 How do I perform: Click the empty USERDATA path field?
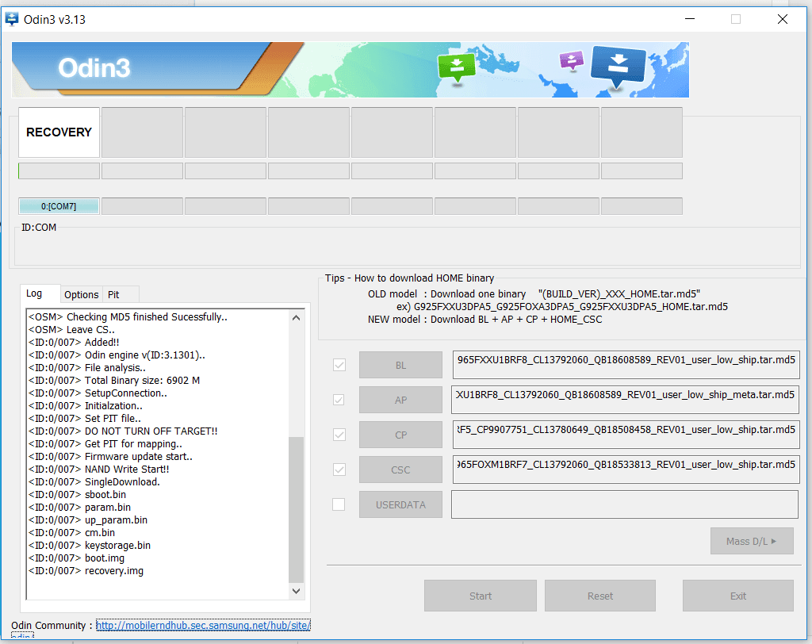pyautogui.click(x=625, y=504)
